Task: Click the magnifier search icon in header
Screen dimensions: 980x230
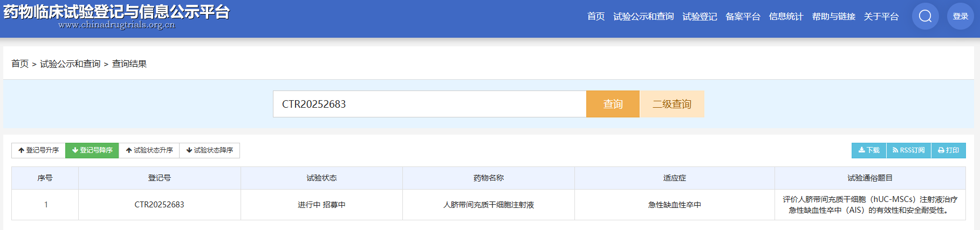Action: click(925, 16)
